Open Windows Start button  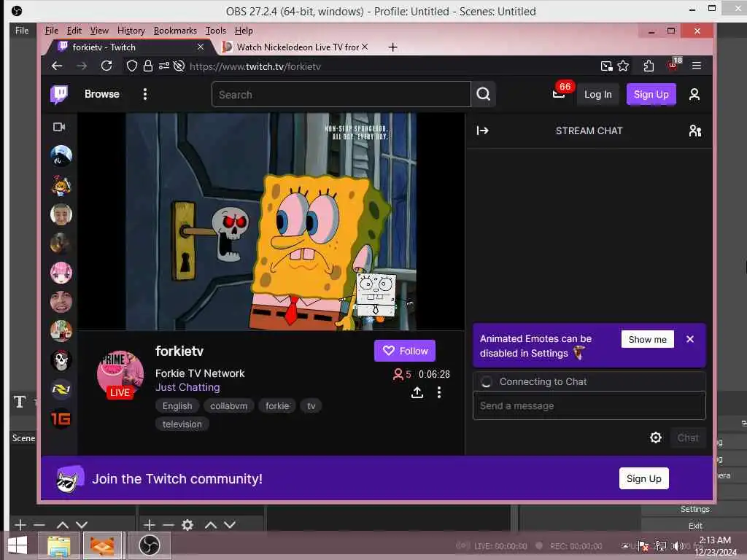tap(18, 545)
